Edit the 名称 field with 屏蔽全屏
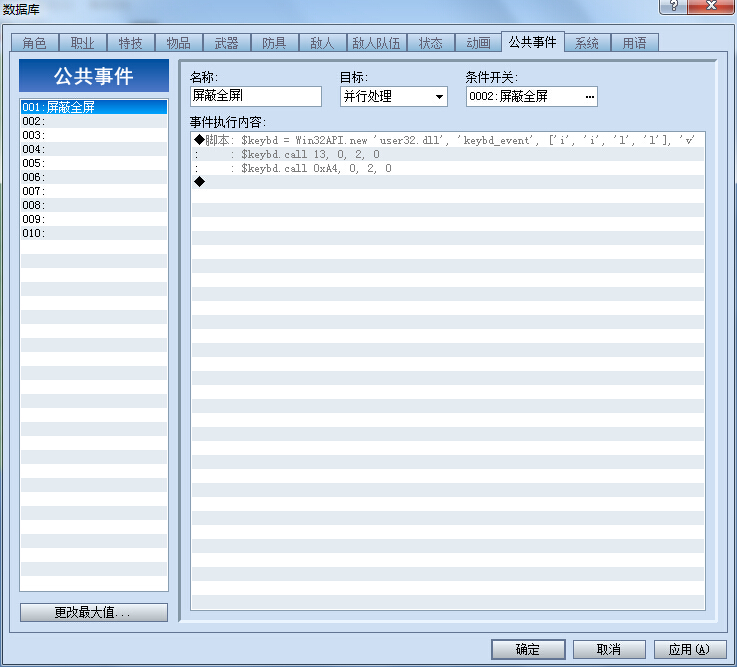The width and height of the screenshot is (737, 667). pos(256,96)
